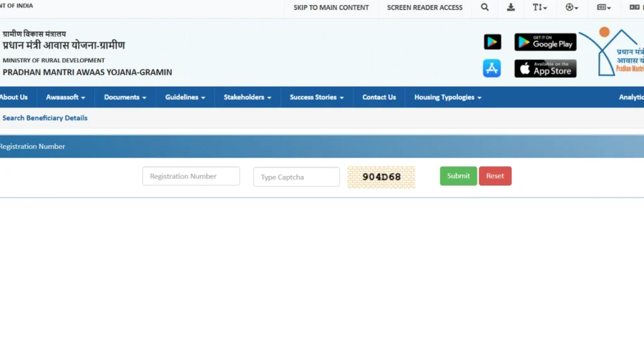
Task: Open the Guidelines menu
Action: tap(185, 97)
